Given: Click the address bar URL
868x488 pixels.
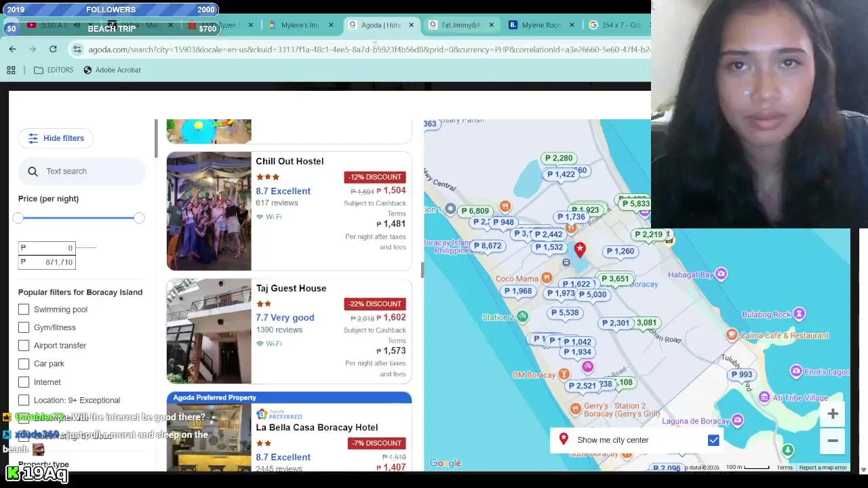Looking at the screenshot, I should coord(369,49).
